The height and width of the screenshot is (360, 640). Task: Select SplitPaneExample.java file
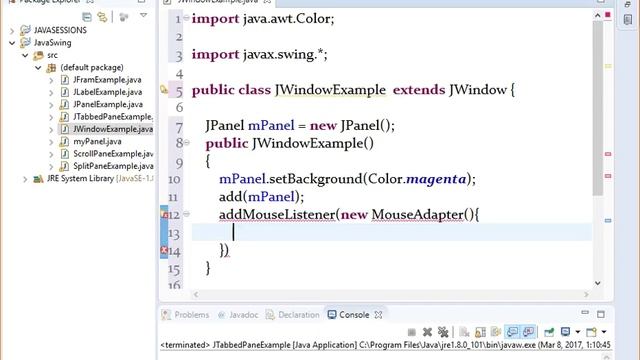113,166
